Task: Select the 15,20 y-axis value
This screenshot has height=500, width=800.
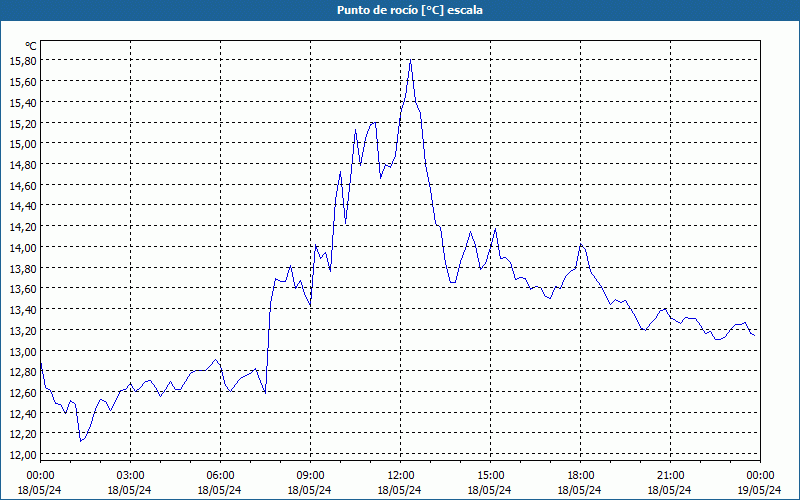Action: point(23,123)
